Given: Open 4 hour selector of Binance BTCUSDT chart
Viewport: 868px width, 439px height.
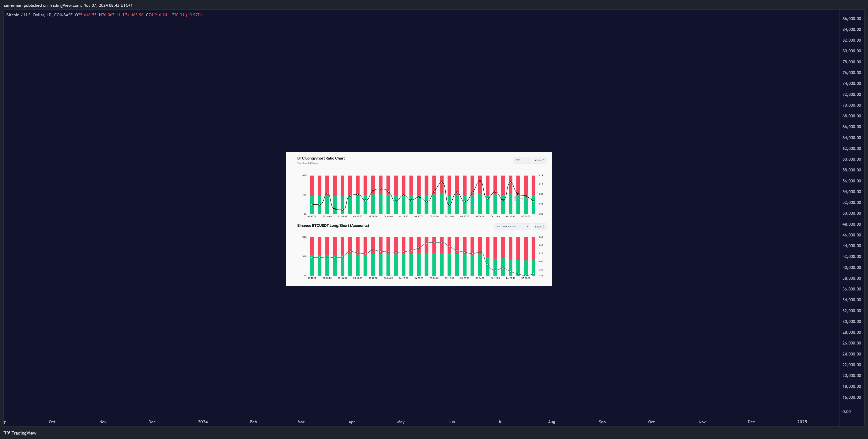Looking at the screenshot, I should (x=540, y=227).
